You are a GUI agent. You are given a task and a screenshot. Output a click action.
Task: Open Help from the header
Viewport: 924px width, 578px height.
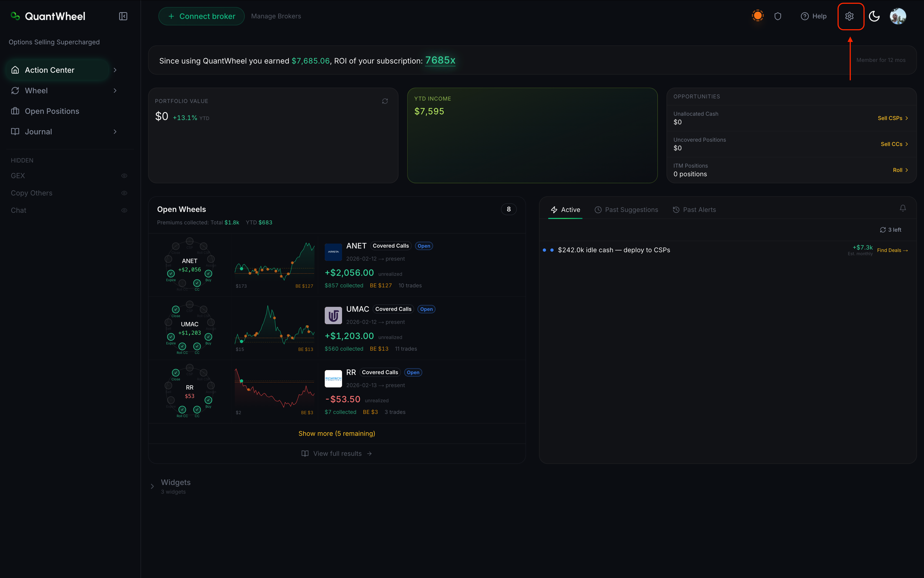point(813,16)
